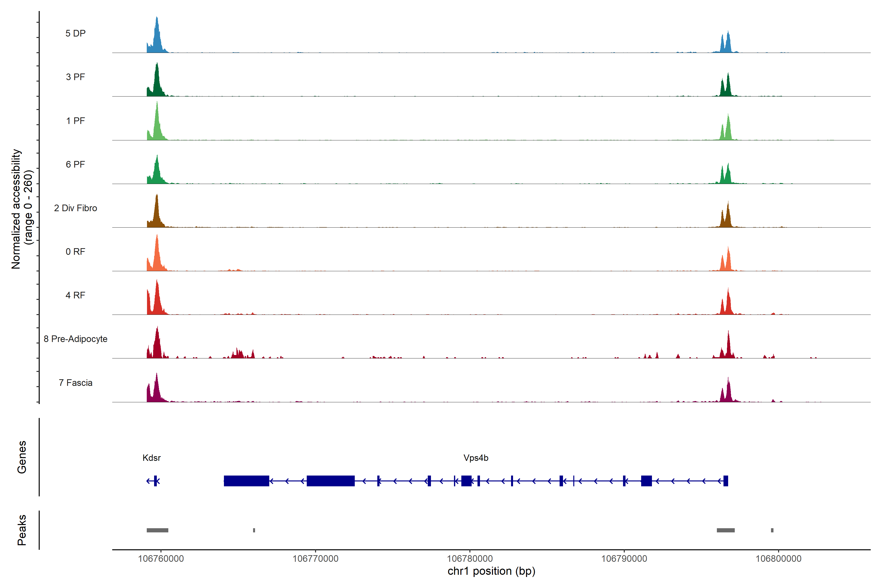Viewport: 882px width, 588px height.
Task: Click the largest Vps4b exon block
Action: click(x=330, y=481)
